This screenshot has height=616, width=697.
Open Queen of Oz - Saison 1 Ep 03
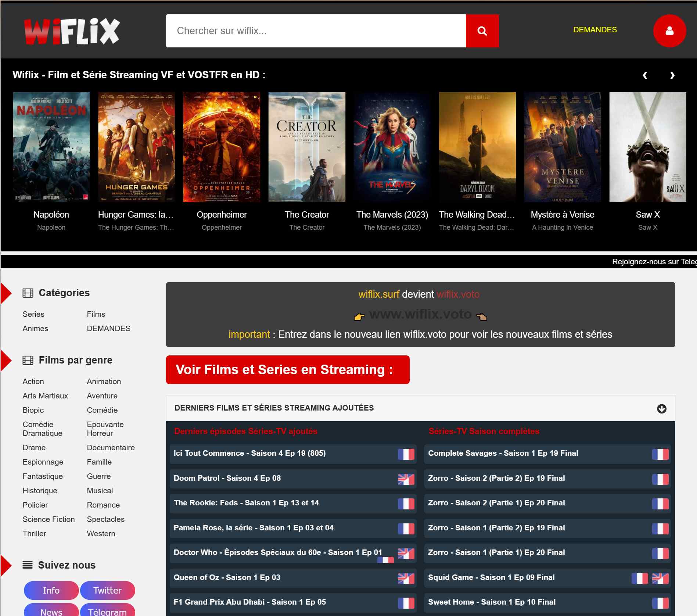tap(227, 577)
